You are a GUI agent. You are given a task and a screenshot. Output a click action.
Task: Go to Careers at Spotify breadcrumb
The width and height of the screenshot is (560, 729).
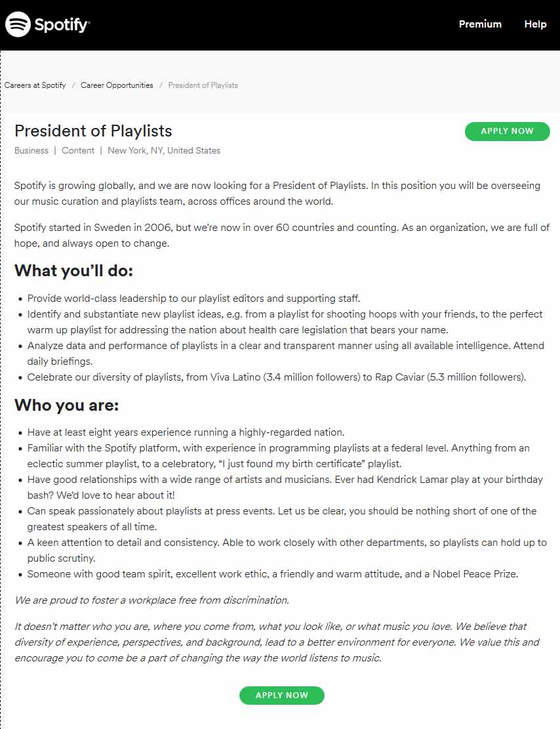tap(35, 85)
